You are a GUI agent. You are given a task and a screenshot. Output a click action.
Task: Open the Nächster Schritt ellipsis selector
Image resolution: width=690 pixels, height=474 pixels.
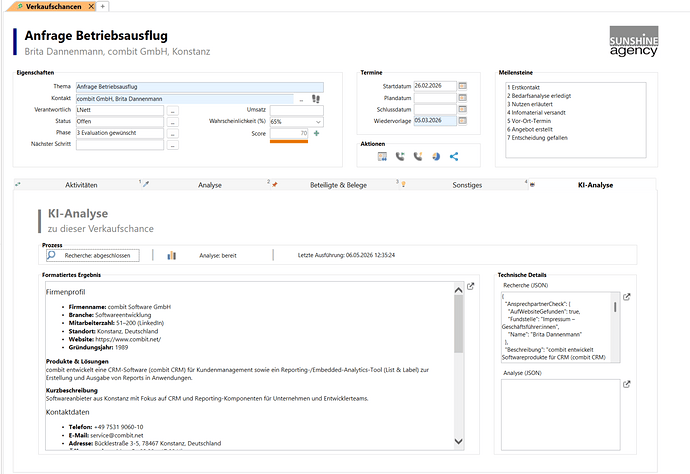coord(172,145)
